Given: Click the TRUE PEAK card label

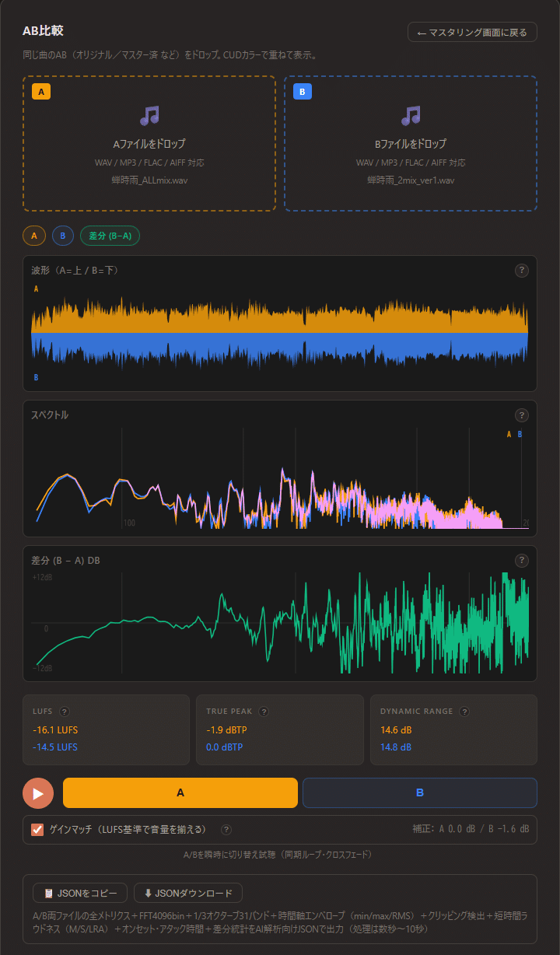Looking at the screenshot, I should click(230, 712).
